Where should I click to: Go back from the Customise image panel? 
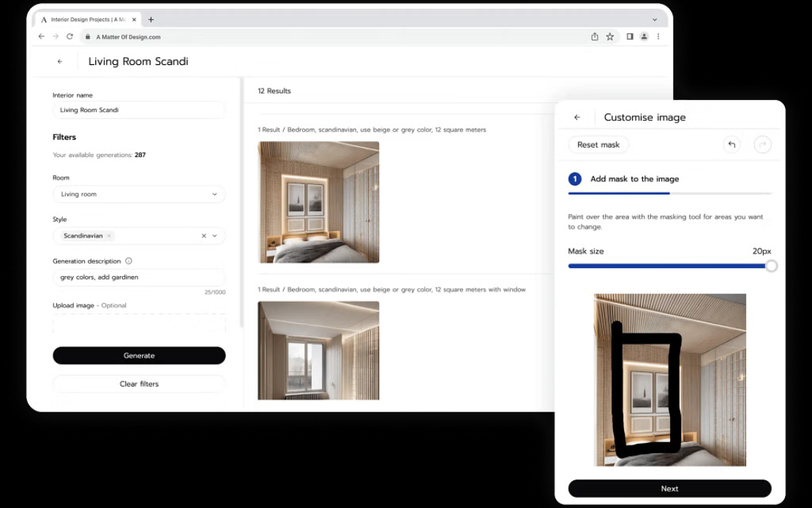[x=577, y=118]
